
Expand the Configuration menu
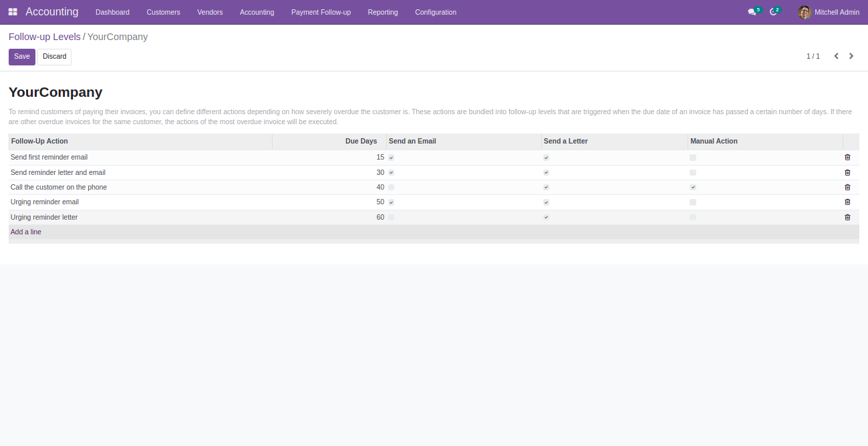coord(436,12)
